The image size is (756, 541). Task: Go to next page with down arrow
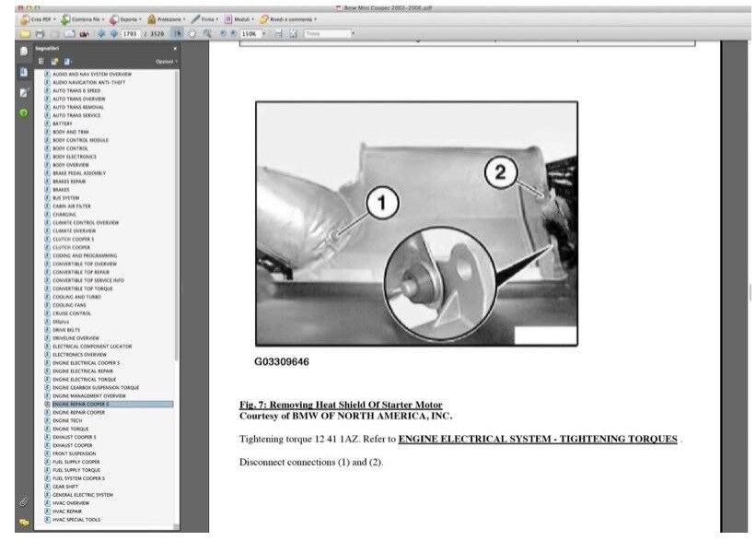point(114,33)
